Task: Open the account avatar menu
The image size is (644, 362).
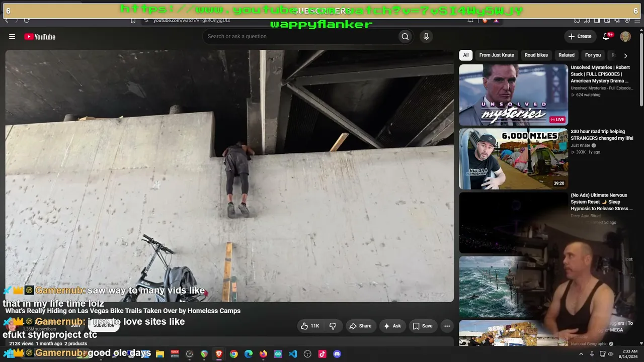Action: (x=625, y=37)
